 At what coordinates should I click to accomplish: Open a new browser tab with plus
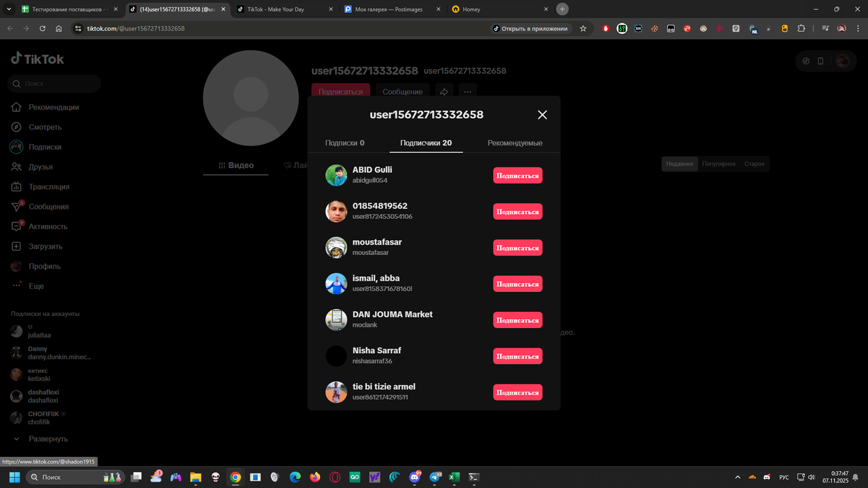561,9
